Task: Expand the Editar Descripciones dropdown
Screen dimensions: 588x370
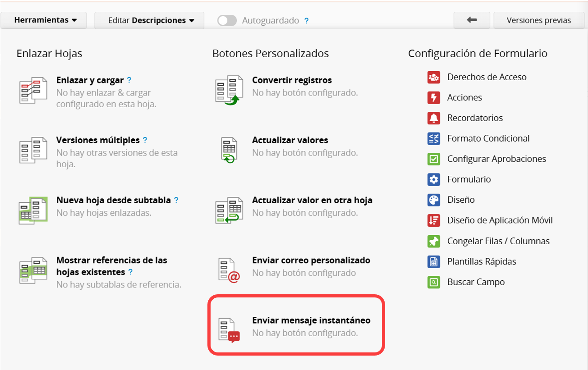Action: (x=149, y=20)
